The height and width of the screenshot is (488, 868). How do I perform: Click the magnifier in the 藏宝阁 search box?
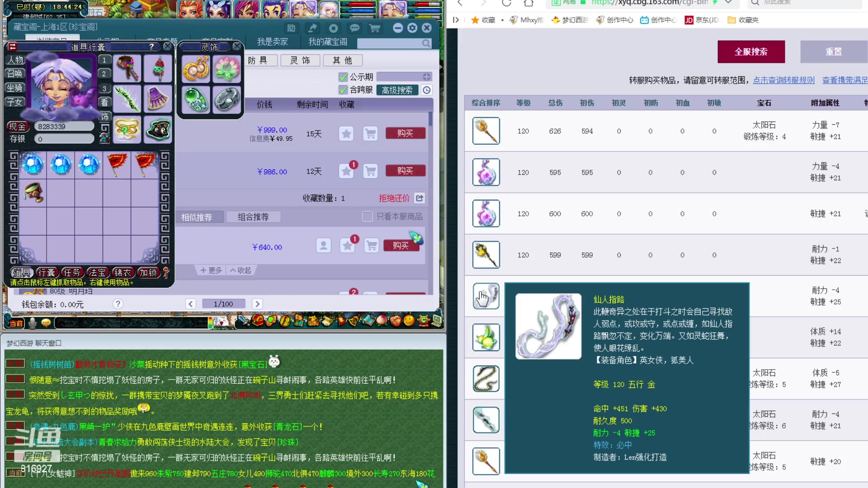[x=426, y=43]
